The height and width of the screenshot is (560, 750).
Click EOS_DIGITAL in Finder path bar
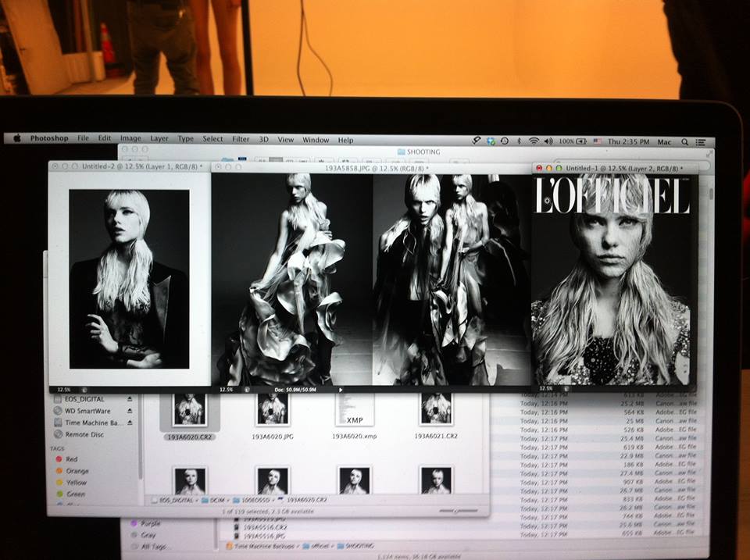(173, 500)
